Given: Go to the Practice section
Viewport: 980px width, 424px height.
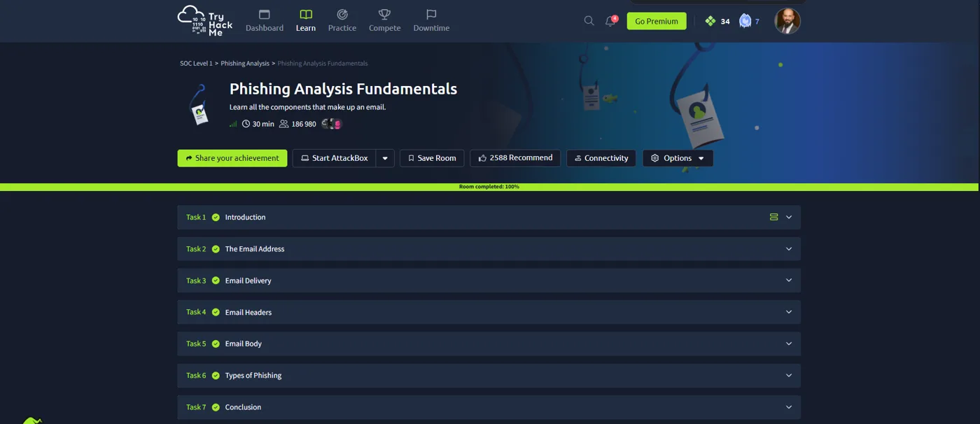Looking at the screenshot, I should point(342,20).
